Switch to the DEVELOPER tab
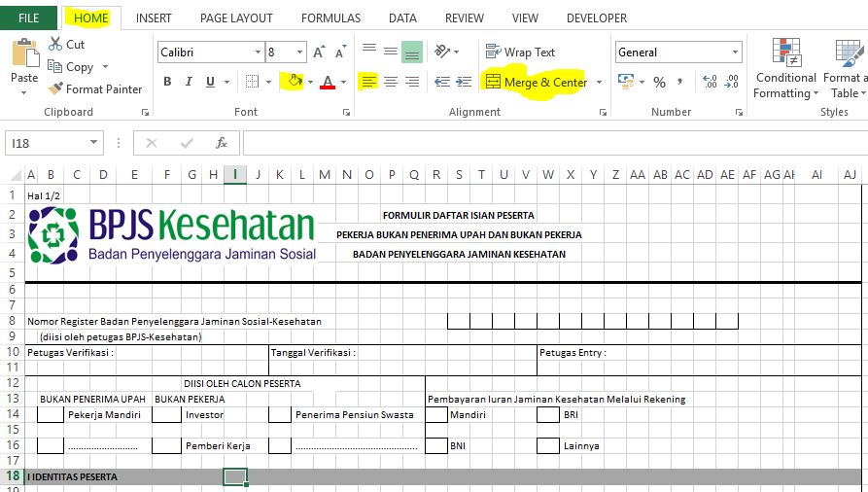This screenshot has width=868, height=492. (x=597, y=18)
